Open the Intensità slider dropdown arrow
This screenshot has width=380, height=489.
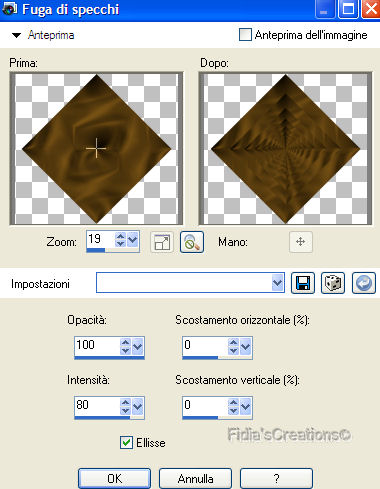pyautogui.click(x=138, y=406)
